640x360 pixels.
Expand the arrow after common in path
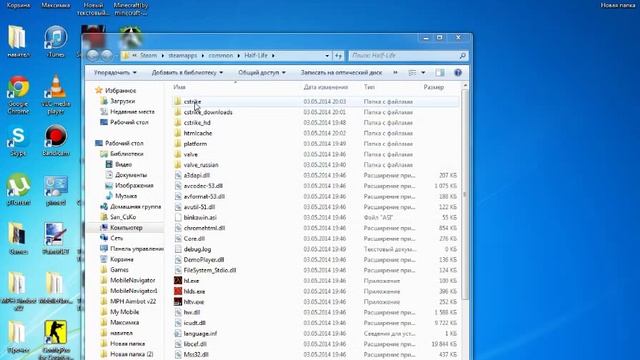click(239, 56)
